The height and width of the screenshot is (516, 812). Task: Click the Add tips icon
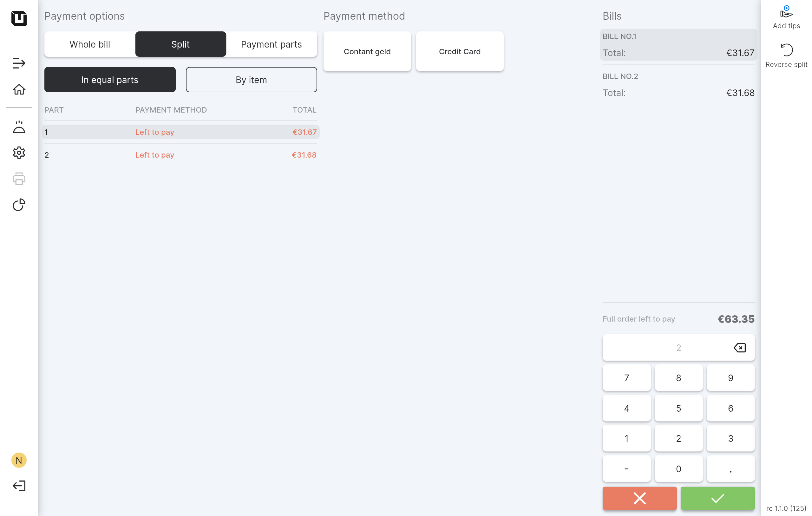pos(786,13)
